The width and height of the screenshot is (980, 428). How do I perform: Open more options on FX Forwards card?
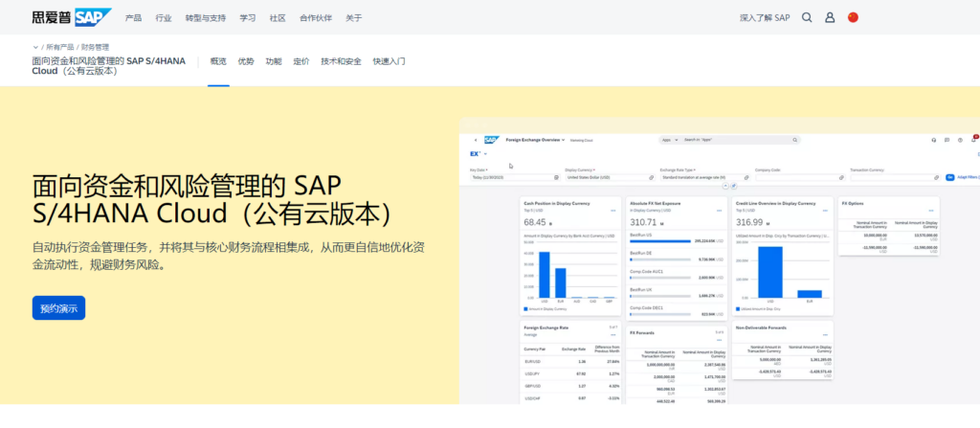[x=720, y=339]
